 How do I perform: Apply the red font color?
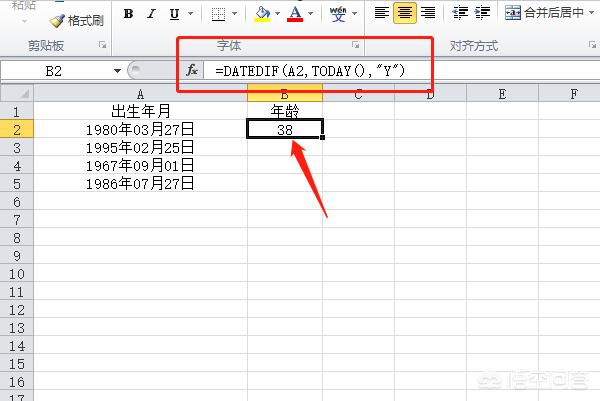295,14
